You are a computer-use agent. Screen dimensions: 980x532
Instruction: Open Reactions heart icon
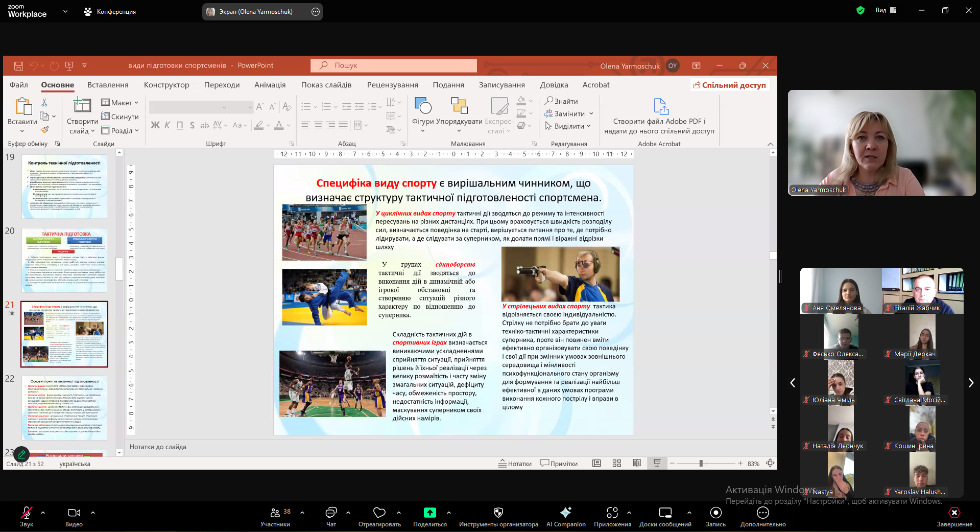click(x=379, y=513)
